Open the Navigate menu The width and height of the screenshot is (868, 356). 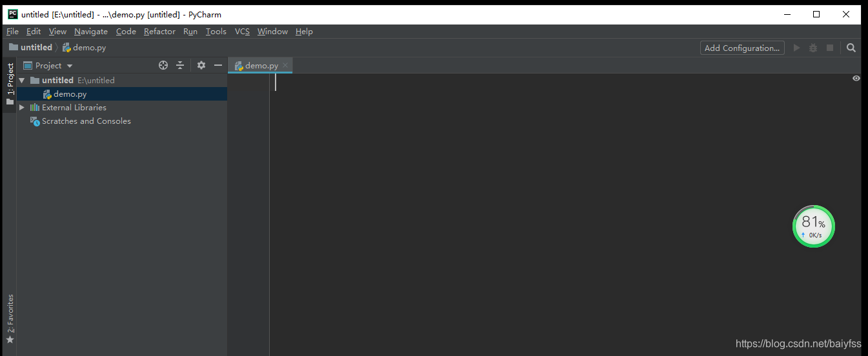(91, 31)
